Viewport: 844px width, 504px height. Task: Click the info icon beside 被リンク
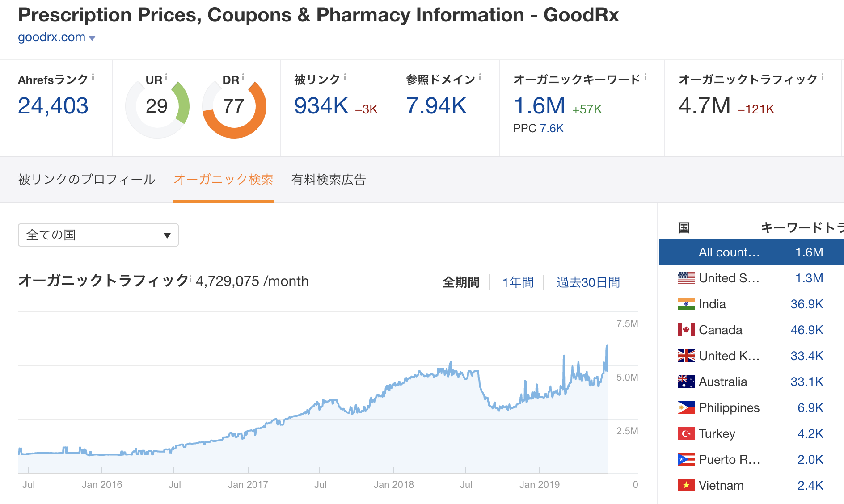coord(345,77)
